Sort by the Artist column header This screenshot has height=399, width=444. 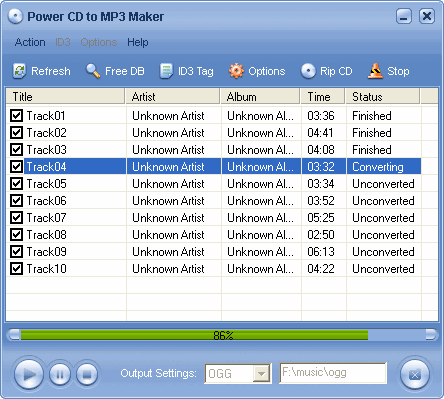tap(173, 97)
